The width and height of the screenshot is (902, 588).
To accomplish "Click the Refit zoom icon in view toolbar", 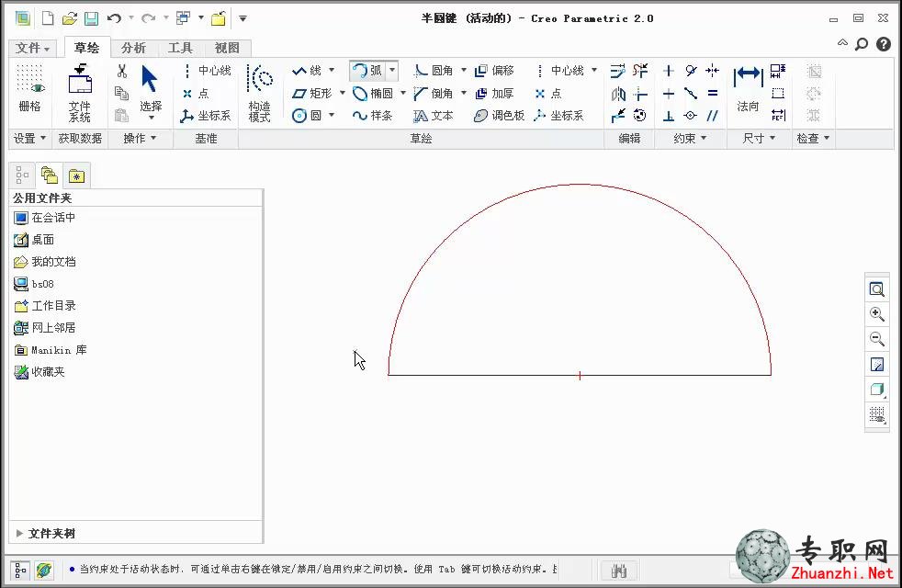I will [x=876, y=288].
